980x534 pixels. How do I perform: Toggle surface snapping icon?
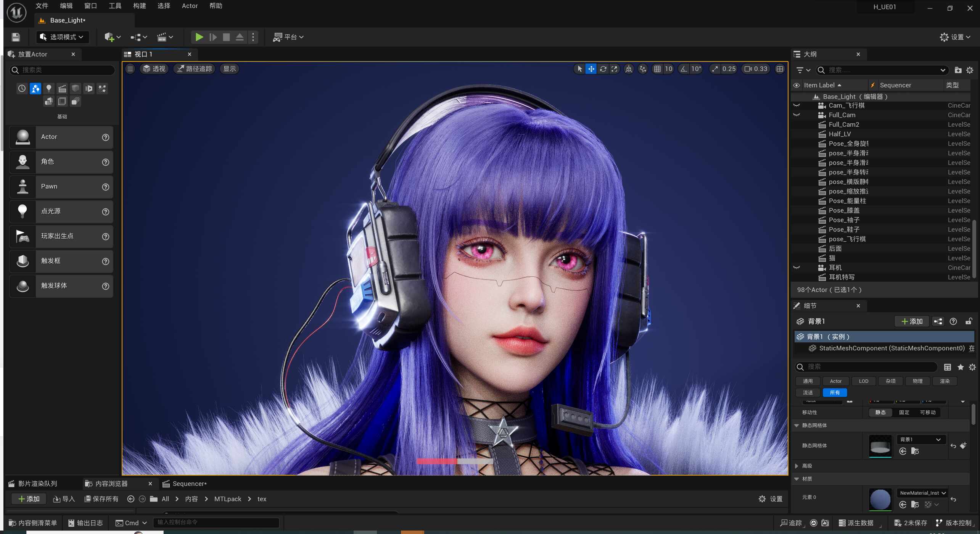pyautogui.click(x=643, y=69)
